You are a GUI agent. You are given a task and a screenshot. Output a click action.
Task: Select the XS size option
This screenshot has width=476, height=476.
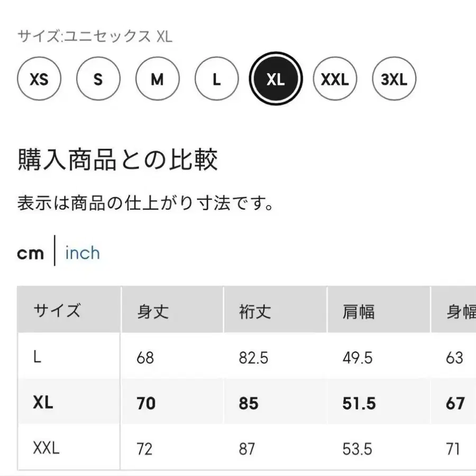coord(39,80)
